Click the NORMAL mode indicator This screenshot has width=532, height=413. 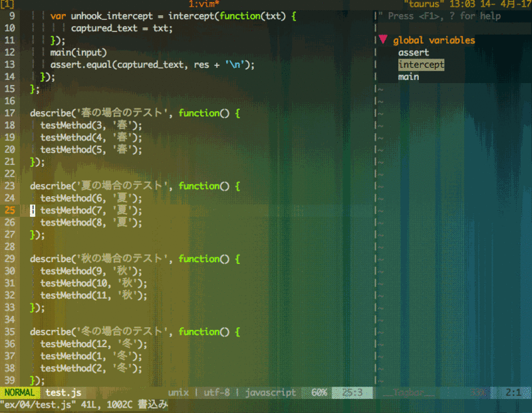[x=20, y=392]
